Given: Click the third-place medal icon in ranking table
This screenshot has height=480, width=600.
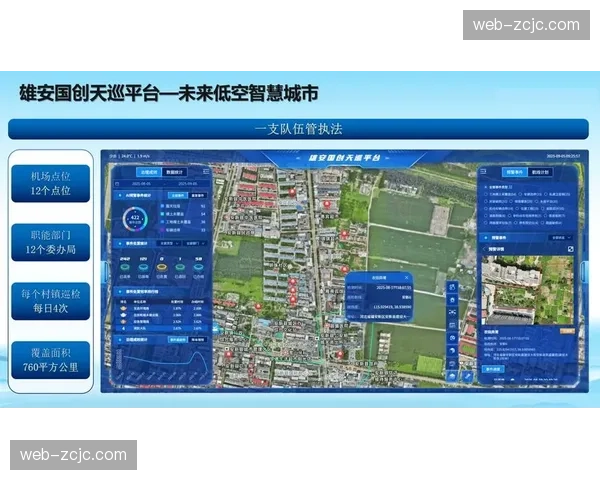Looking at the screenshot, I should 123,322.
